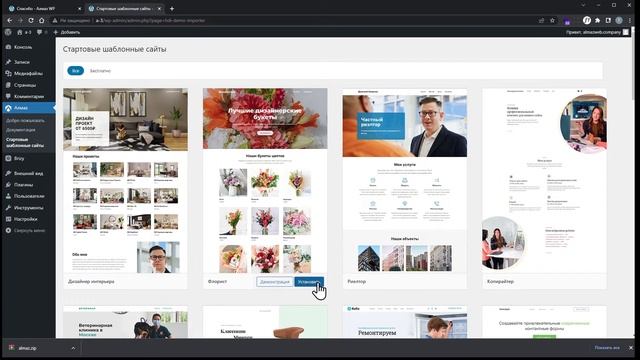Reload the page with refresh icon
The image size is (640, 360).
point(31,20)
